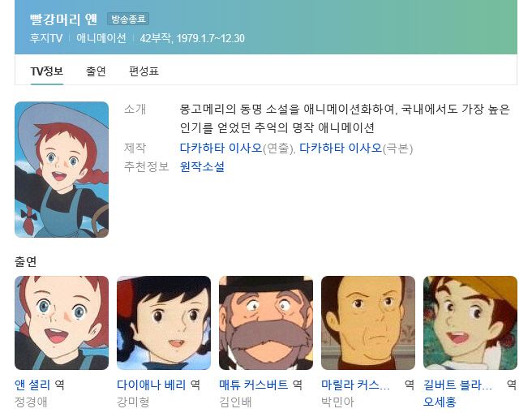The image size is (532, 413).
Task: Open the 편성표 tab
Action: (x=144, y=71)
